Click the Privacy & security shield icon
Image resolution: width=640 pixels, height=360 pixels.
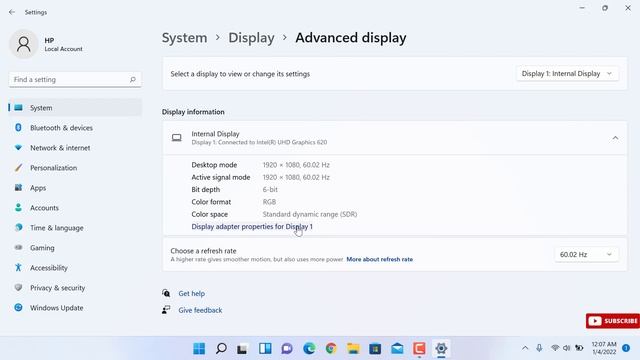click(18, 287)
